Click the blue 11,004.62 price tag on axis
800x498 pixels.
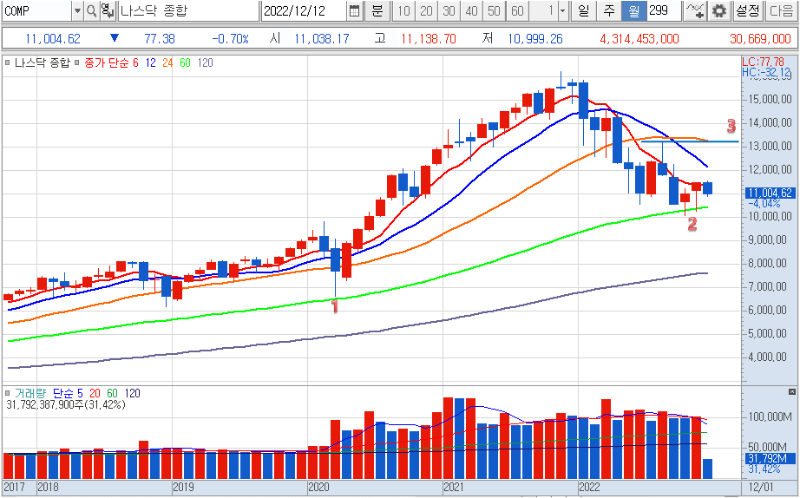point(769,193)
